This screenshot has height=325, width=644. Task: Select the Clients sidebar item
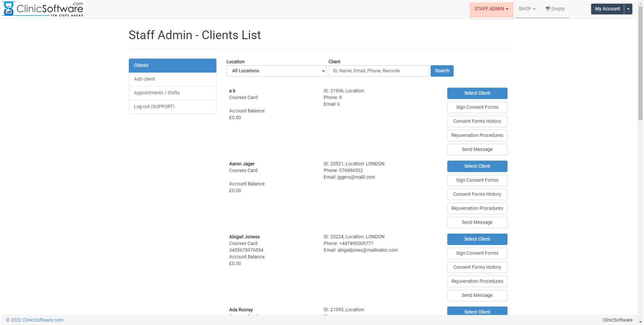point(172,65)
